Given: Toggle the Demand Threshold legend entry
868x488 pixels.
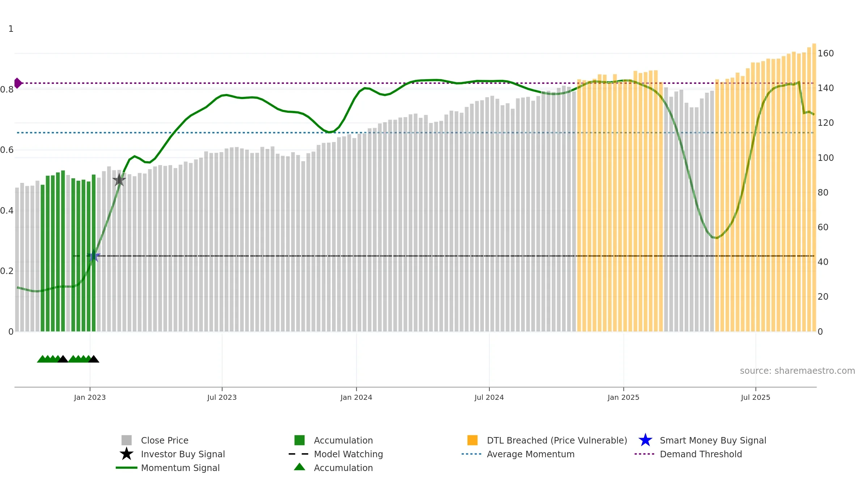Looking at the screenshot, I should 688,454.
